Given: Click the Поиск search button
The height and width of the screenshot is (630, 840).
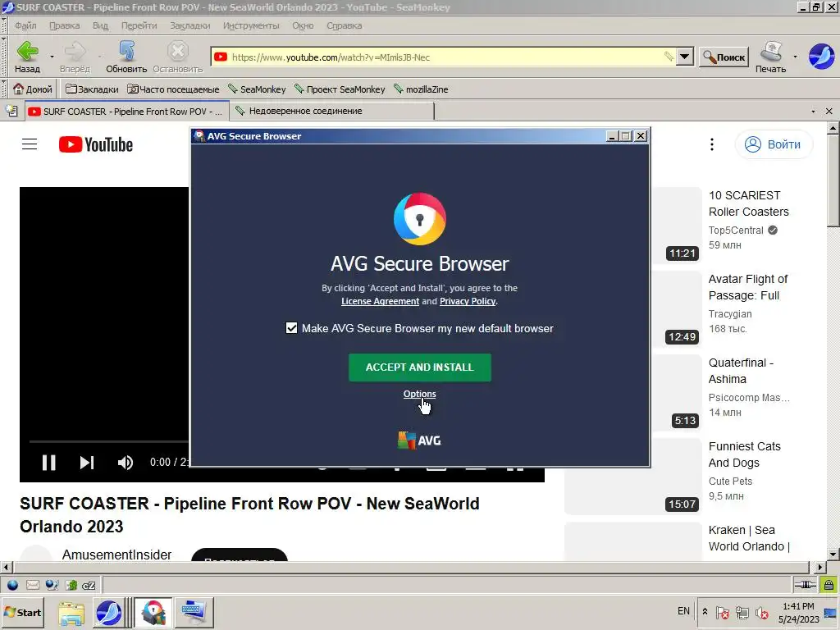Looking at the screenshot, I should (724, 57).
